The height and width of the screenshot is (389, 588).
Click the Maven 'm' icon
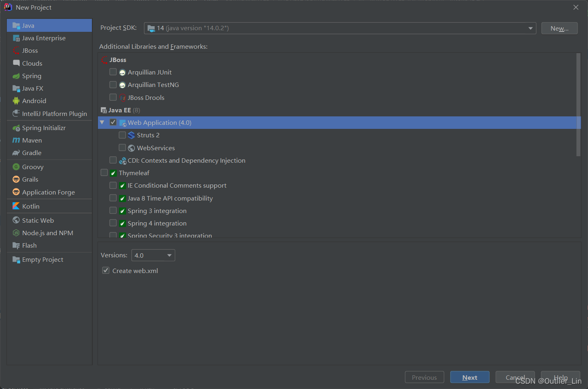pyautogui.click(x=16, y=141)
